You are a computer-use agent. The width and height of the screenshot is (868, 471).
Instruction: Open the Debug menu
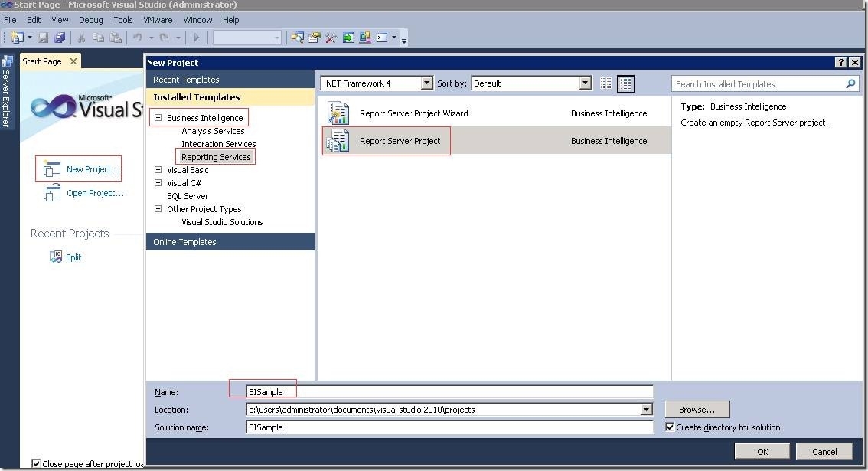click(91, 20)
